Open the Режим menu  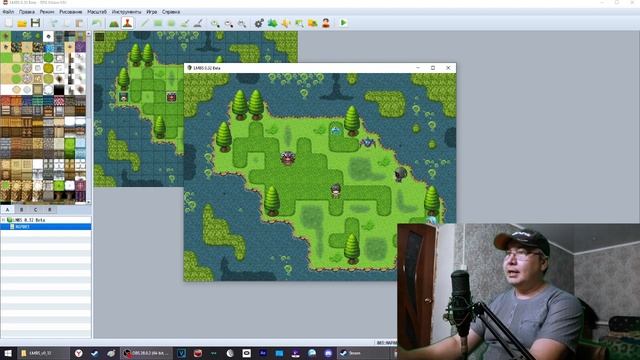click(47, 12)
